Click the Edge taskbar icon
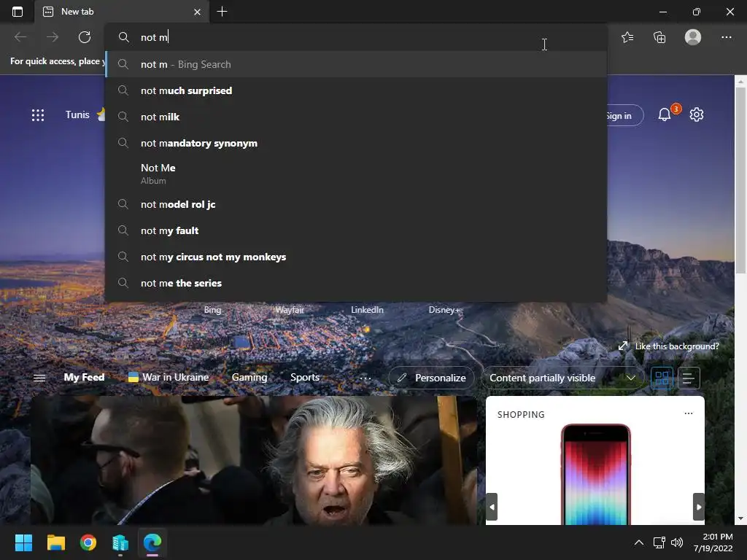This screenshot has width=747, height=560. (152, 542)
